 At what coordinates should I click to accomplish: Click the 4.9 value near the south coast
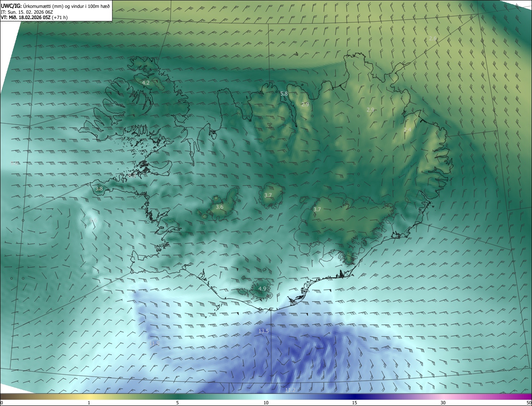pos(262,289)
